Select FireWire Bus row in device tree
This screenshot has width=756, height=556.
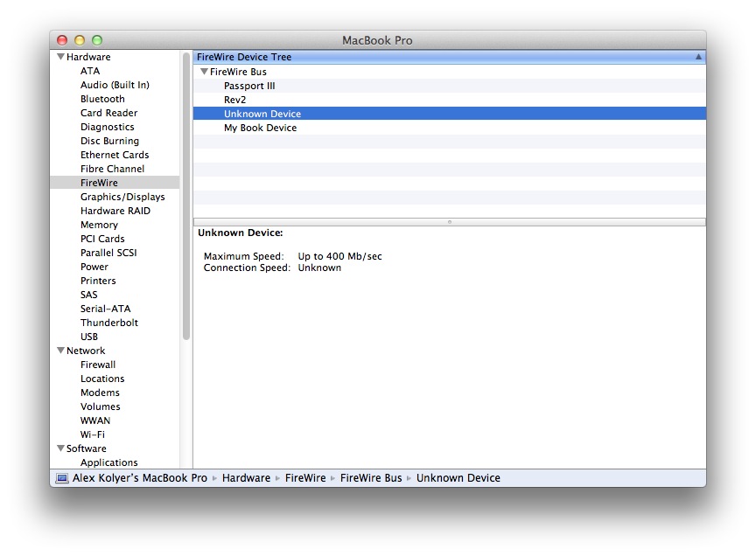(450, 72)
